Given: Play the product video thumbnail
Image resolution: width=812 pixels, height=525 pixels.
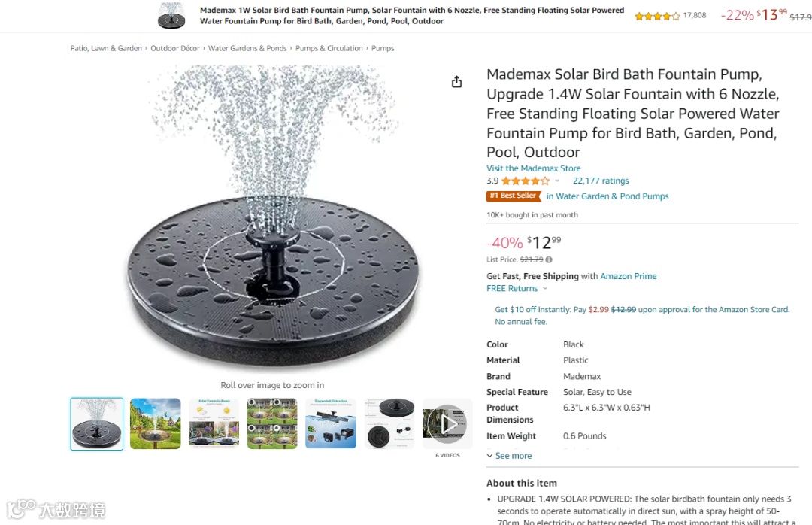Looking at the screenshot, I should coord(447,424).
